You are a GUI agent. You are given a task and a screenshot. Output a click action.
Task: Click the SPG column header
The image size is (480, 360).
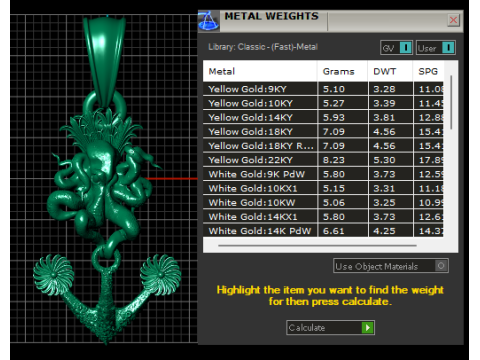tap(428, 71)
